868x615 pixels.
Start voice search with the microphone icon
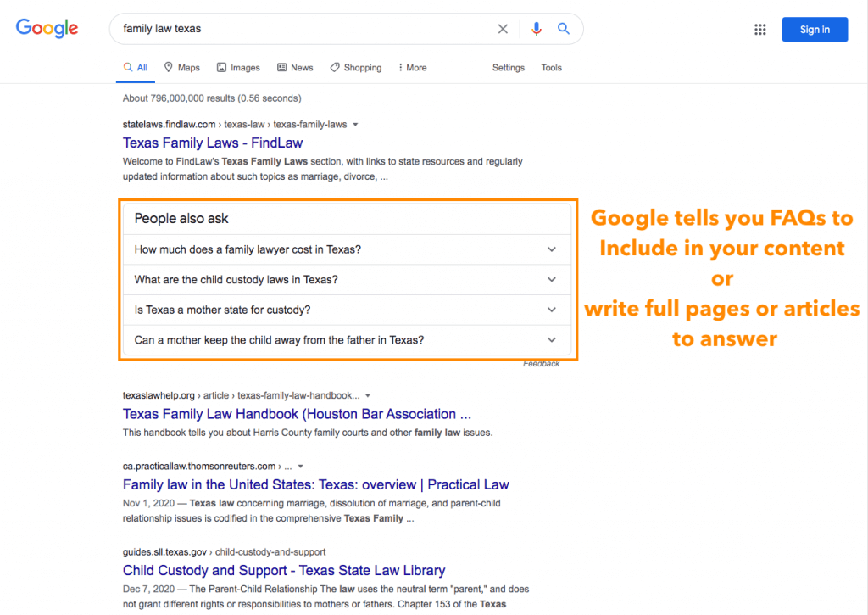536,29
